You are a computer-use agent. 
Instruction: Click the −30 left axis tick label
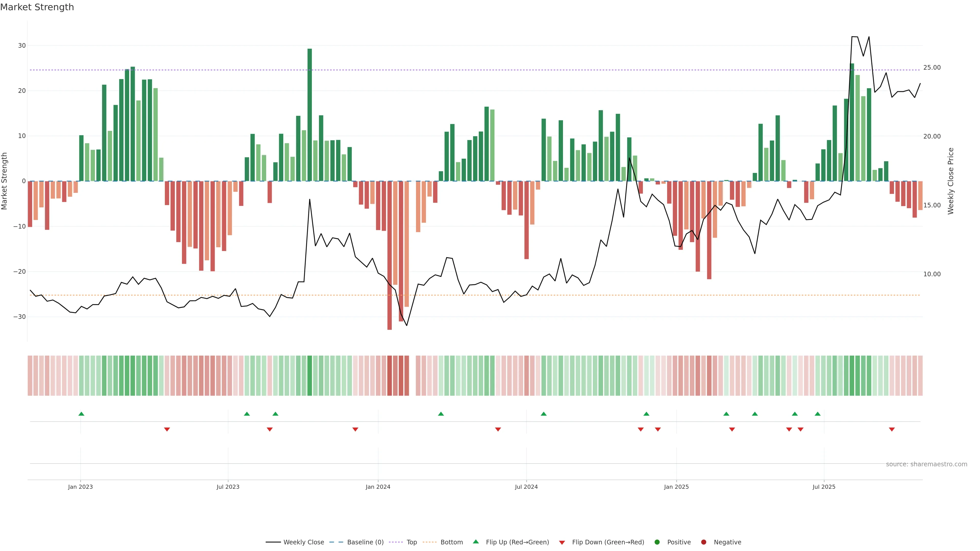coord(19,316)
